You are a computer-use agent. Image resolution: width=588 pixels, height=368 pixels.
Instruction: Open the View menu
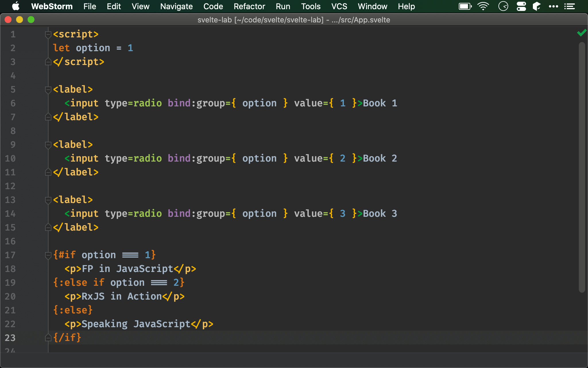pyautogui.click(x=140, y=6)
